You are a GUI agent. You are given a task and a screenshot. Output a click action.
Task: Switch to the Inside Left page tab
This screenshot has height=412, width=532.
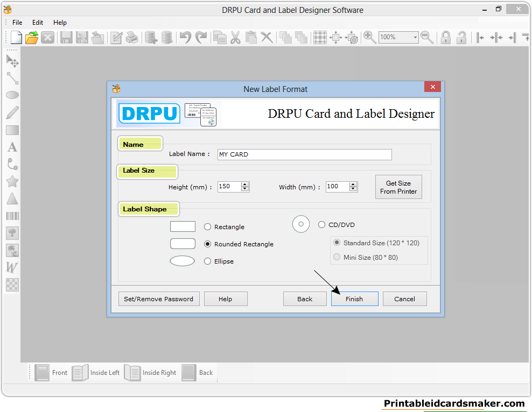pyautogui.click(x=96, y=373)
